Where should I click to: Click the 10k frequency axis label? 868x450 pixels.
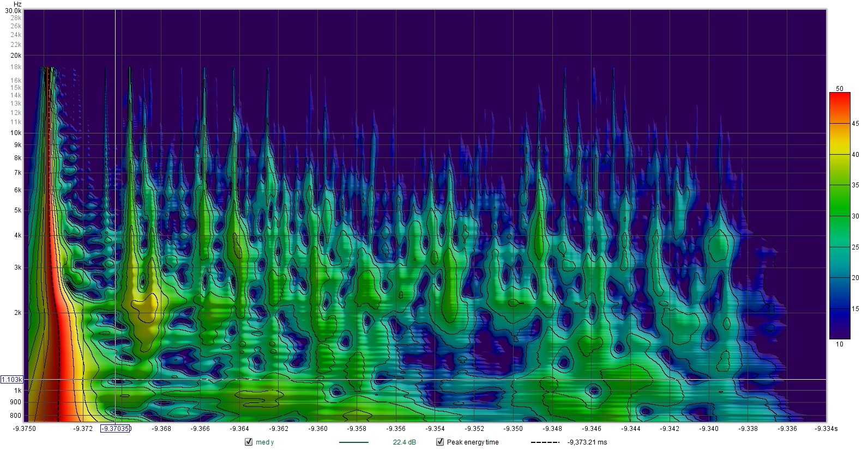(x=16, y=133)
